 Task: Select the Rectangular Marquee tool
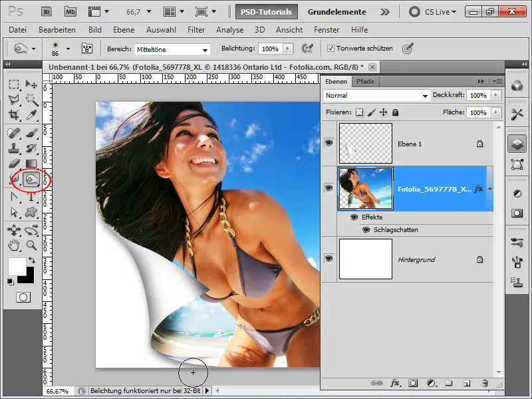(x=13, y=84)
